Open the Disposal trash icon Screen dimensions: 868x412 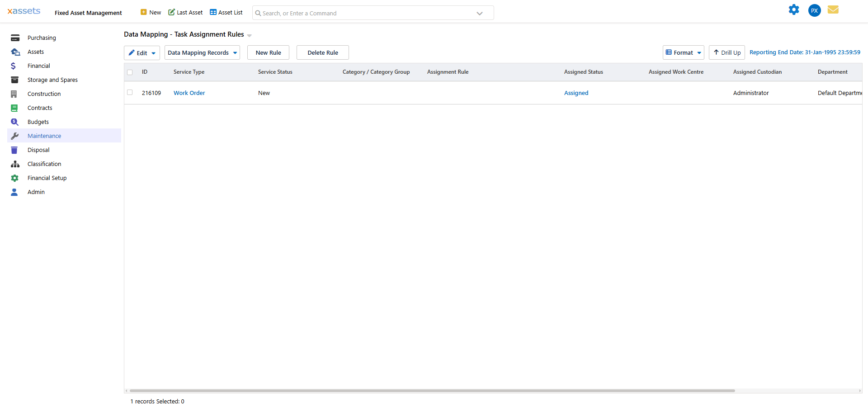15,150
